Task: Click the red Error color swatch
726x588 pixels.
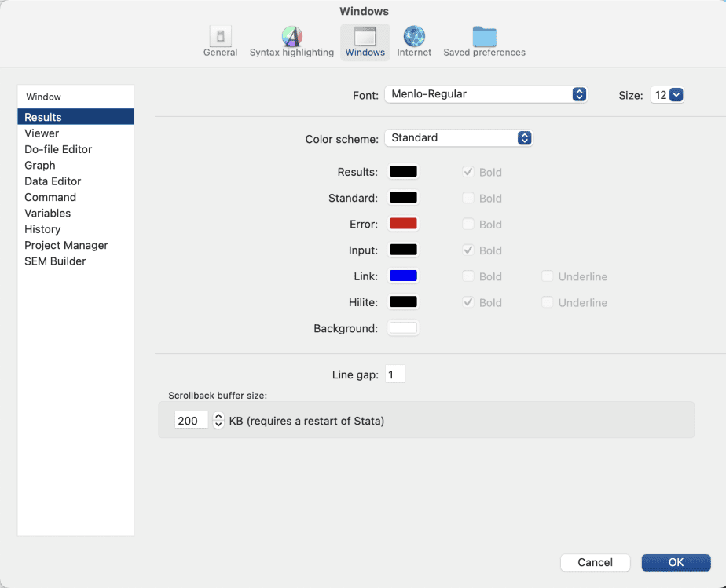Action: coord(403,224)
